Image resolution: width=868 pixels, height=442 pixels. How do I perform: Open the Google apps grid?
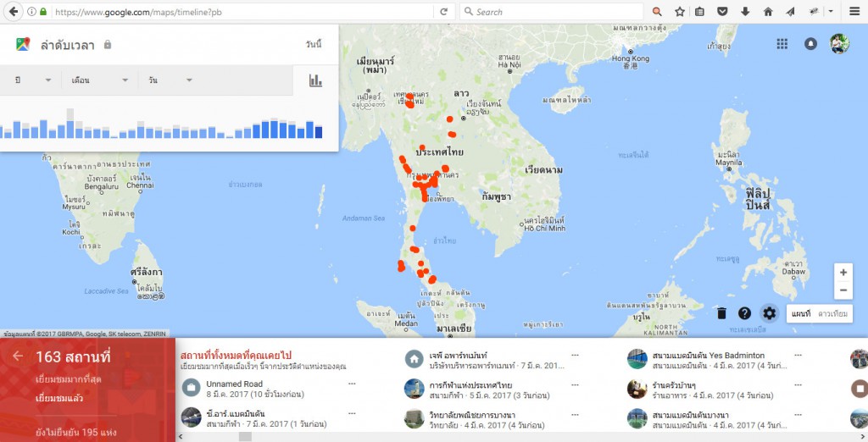(x=782, y=44)
